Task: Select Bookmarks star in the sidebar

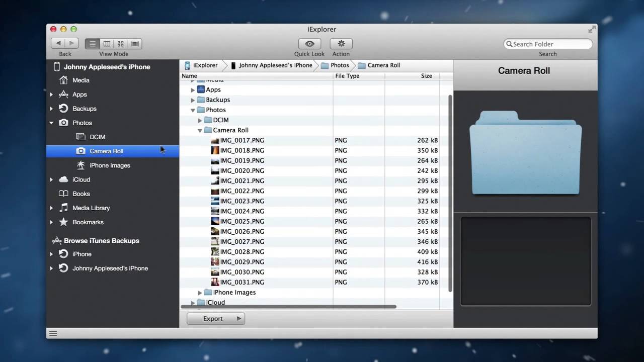Action: [x=63, y=222]
